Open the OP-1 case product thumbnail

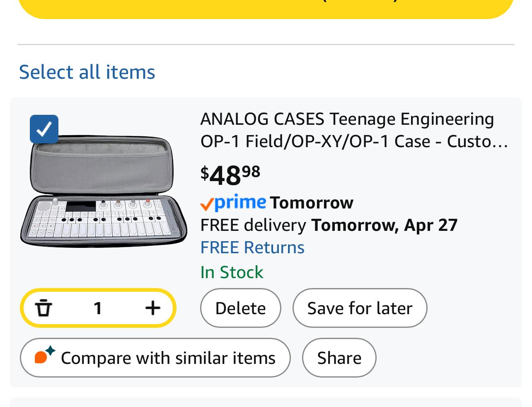pyautogui.click(x=104, y=191)
